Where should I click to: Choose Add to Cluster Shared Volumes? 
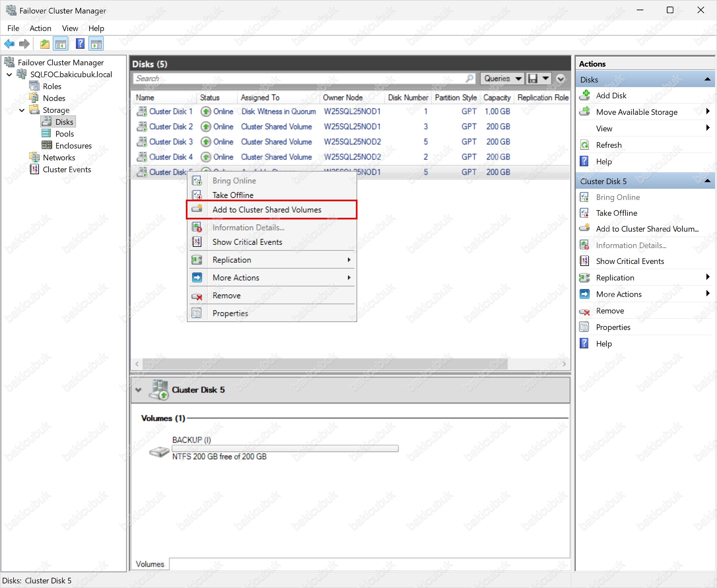267,210
